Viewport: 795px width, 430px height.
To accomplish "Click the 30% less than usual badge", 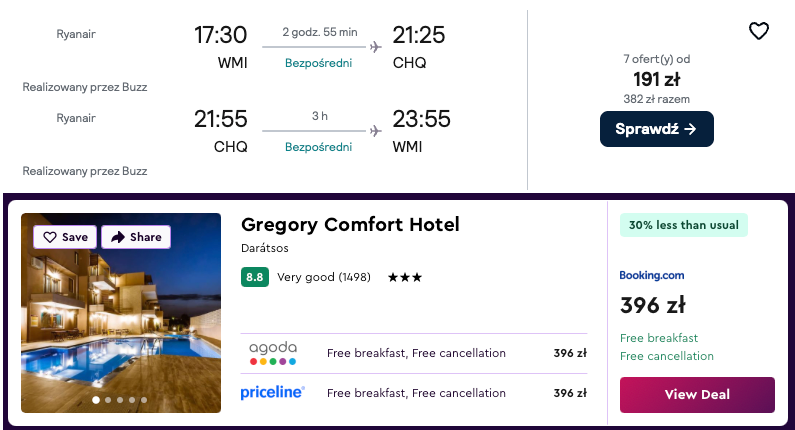I will tap(683, 225).
